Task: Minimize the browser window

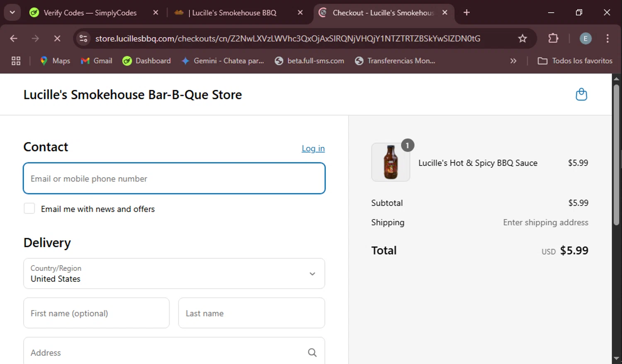Action: click(551, 12)
